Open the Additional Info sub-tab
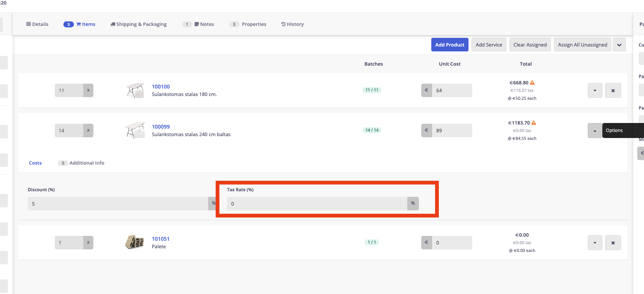The height and width of the screenshot is (294, 644). coord(86,163)
